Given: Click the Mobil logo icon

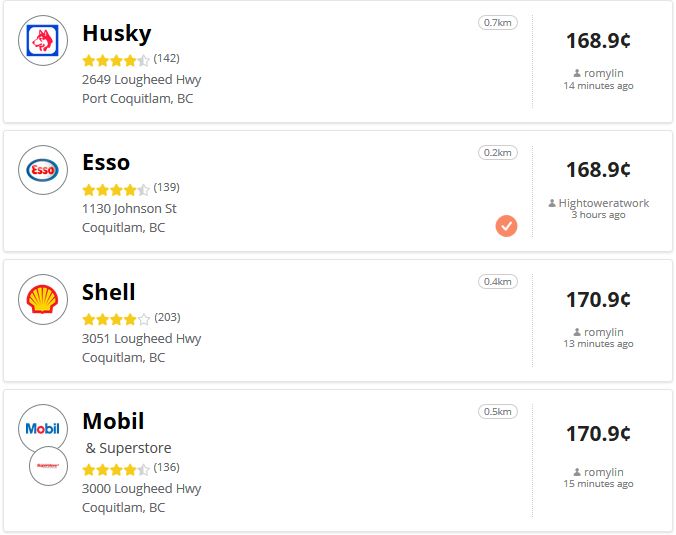Looking at the screenshot, I should coord(43,429).
